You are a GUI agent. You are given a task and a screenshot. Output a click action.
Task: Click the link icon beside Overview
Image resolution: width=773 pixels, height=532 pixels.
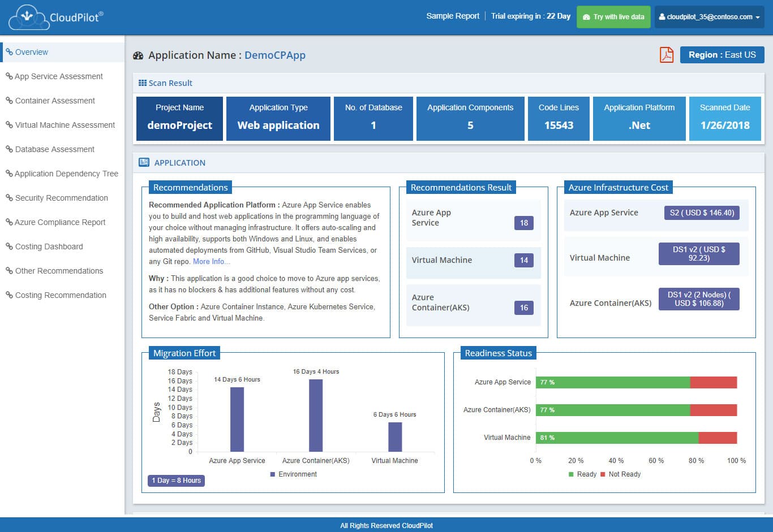[9, 52]
